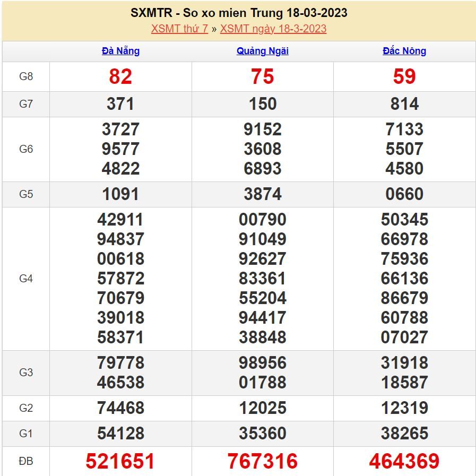
Task: Click the G5 number 1091
Action: pos(120,194)
